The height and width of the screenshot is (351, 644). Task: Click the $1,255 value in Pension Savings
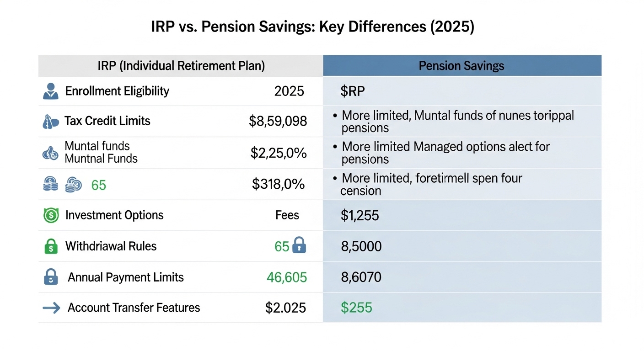(x=360, y=215)
